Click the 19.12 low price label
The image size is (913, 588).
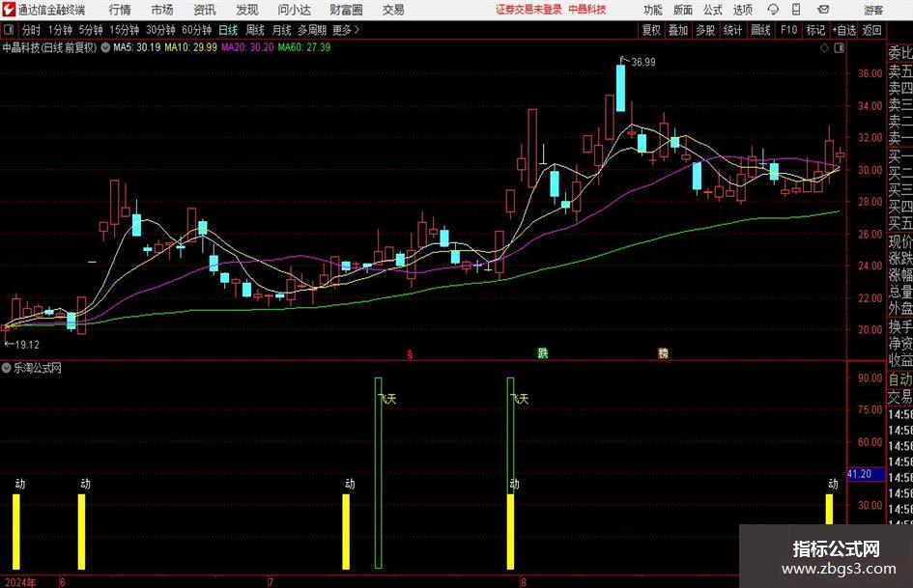coord(27,345)
